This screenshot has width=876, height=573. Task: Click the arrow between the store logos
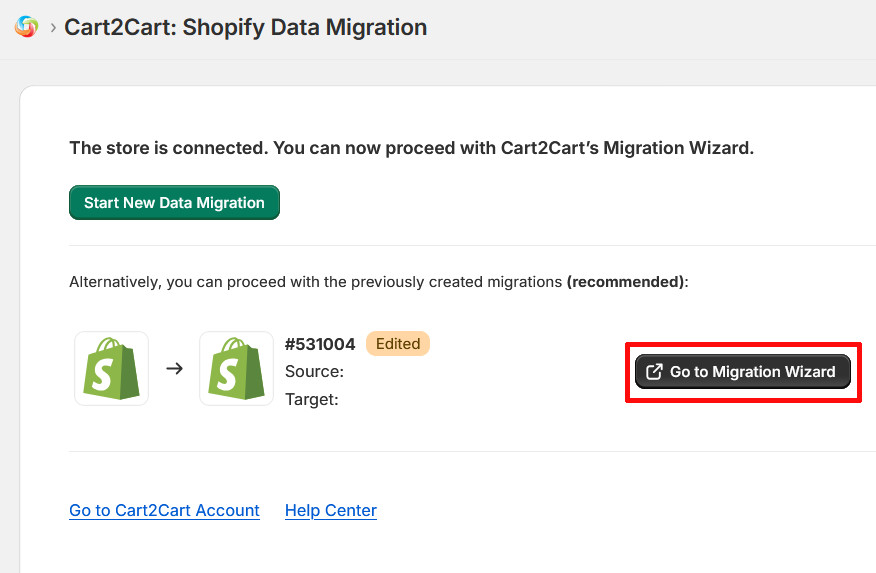click(x=174, y=369)
